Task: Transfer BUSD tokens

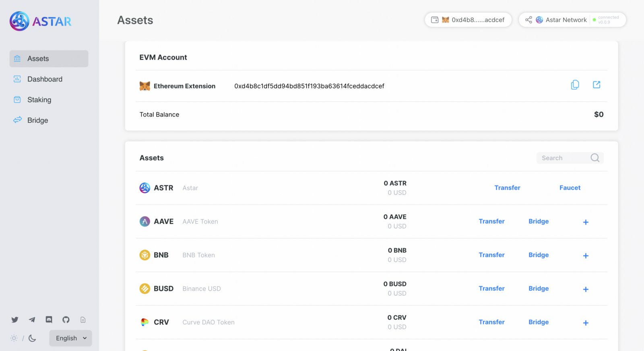Action: (491, 289)
